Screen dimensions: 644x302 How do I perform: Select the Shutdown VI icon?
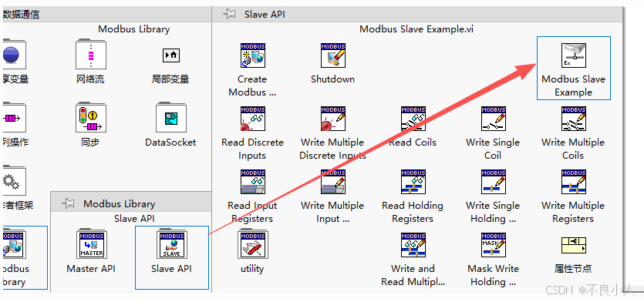[x=332, y=55]
